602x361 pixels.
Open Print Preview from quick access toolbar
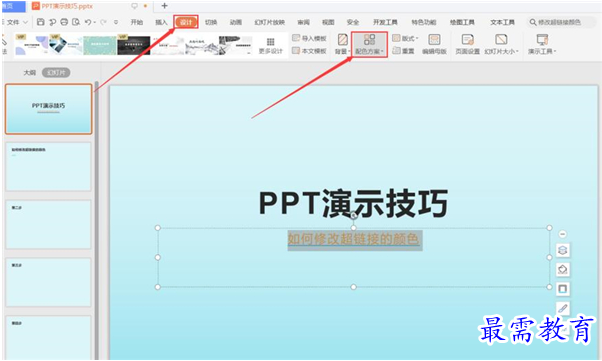pyautogui.click(x=76, y=22)
